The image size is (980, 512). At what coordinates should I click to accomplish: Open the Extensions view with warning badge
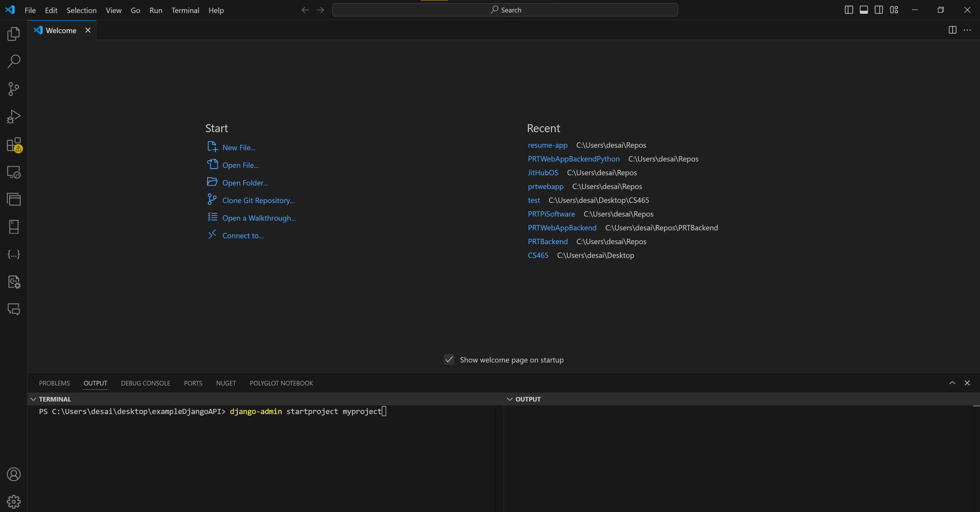(14, 144)
